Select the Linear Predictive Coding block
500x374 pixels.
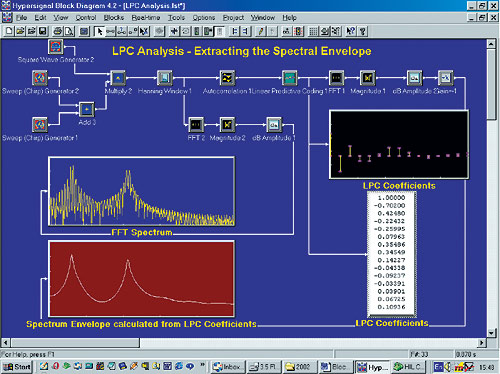(x=289, y=78)
